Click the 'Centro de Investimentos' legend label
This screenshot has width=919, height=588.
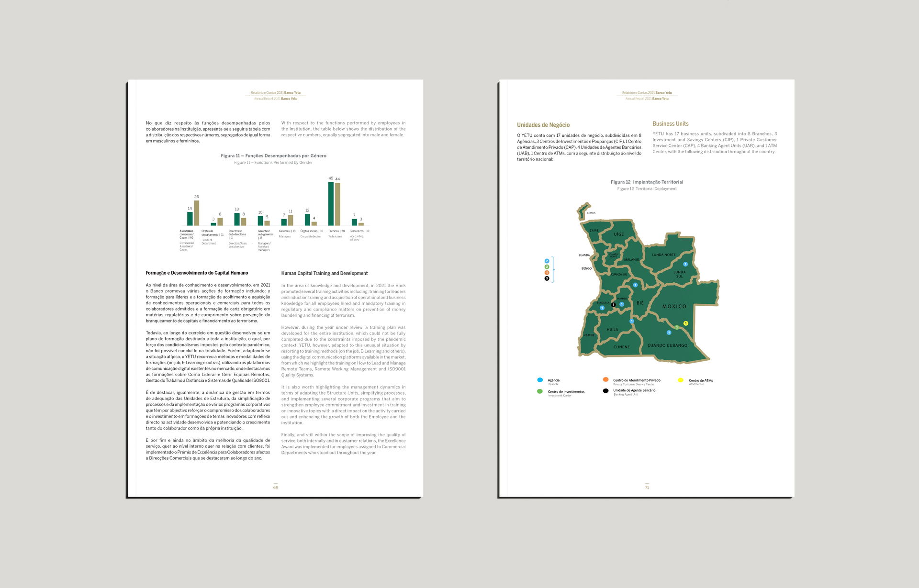566,392
